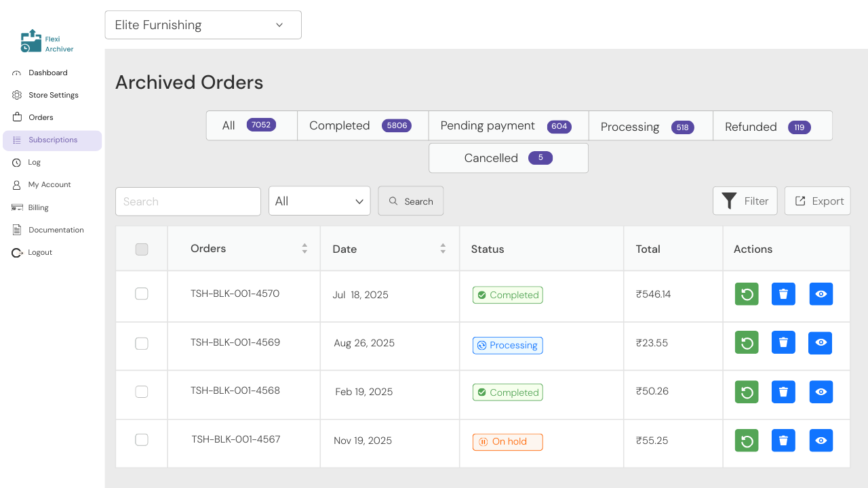Sort by Orders column arrows
Viewport: 868px width, 488px height.
coord(304,249)
